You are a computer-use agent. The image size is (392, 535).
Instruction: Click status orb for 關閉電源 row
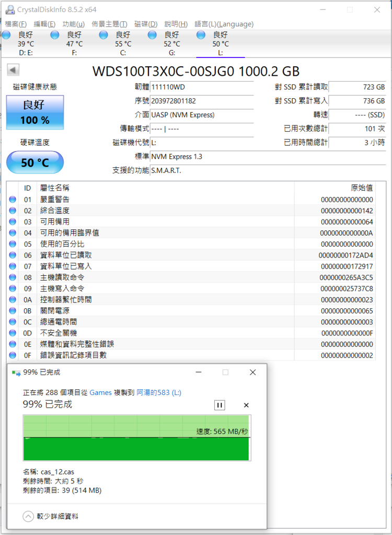(13, 311)
